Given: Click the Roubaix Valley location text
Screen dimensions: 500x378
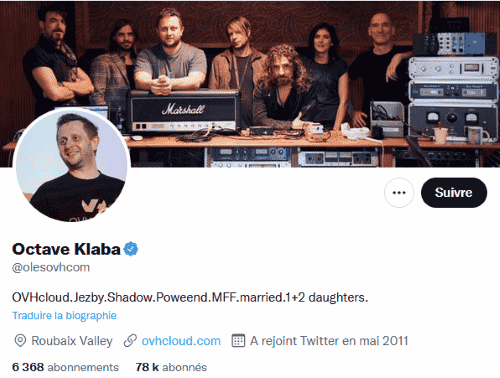Looking at the screenshot, I should [72, 341].
